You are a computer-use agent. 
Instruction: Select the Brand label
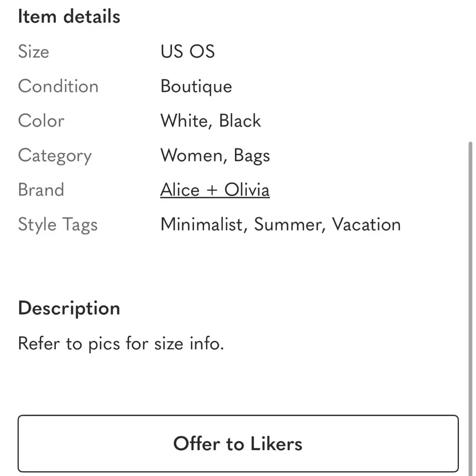41,190
